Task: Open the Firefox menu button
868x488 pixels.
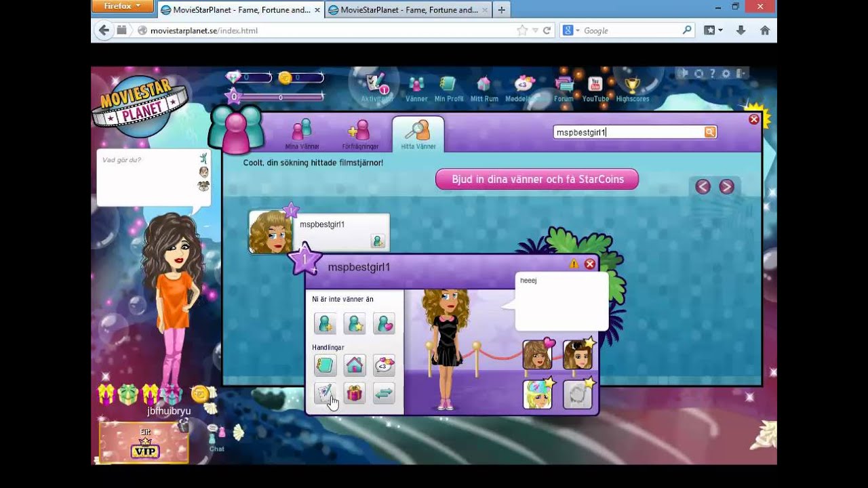Action: 123,7
